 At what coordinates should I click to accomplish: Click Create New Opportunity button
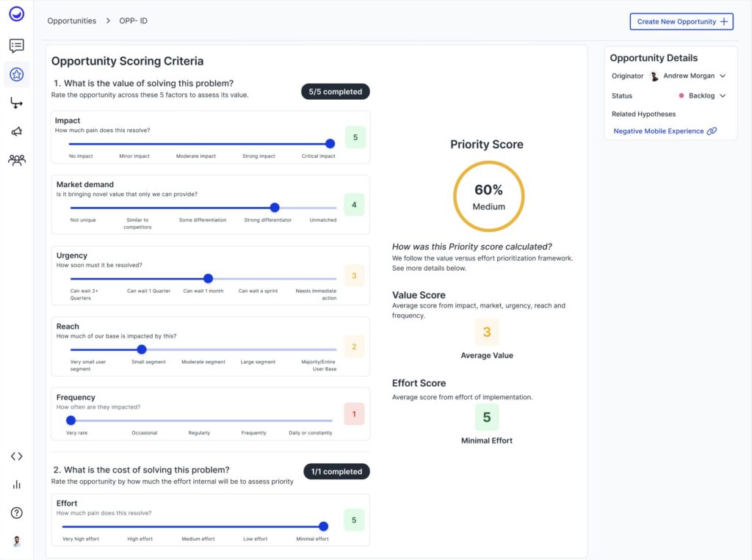tap(681, 21)
